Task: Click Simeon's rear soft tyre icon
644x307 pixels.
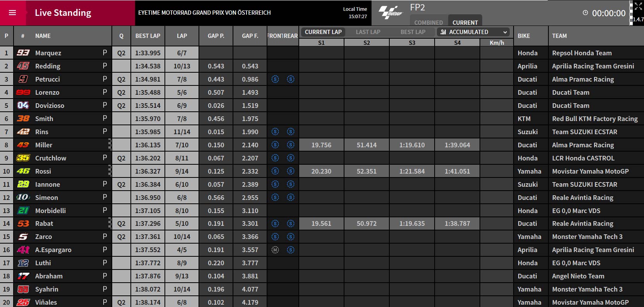Action: (291, 198)
